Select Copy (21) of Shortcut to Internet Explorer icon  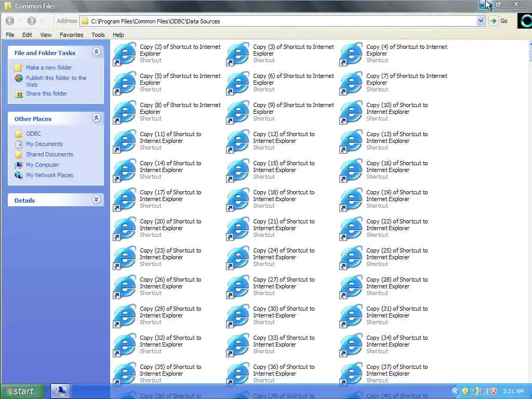point(238,229)
